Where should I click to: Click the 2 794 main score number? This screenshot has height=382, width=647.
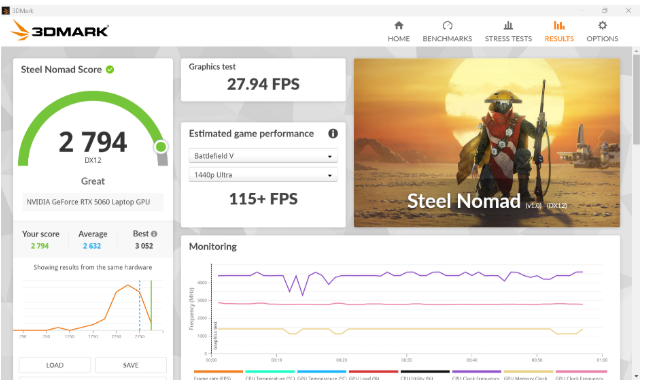[93, 142]
